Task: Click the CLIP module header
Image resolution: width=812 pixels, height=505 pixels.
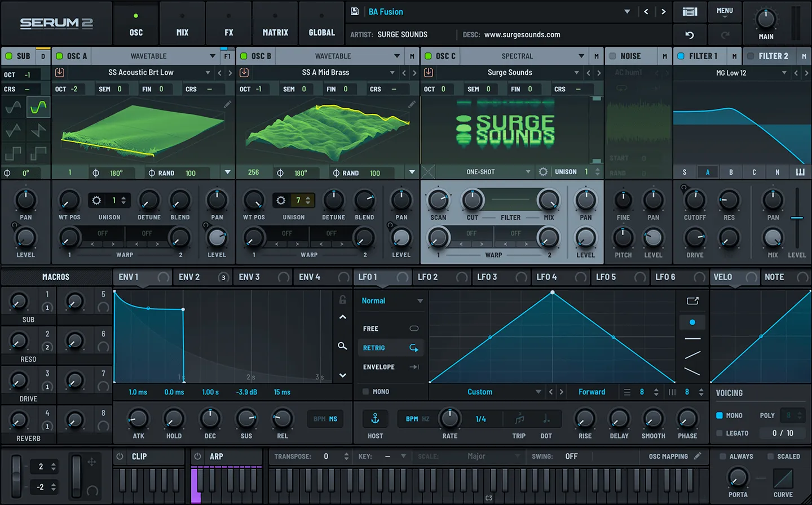Action: pyautogui.click(x=149, y=457)
